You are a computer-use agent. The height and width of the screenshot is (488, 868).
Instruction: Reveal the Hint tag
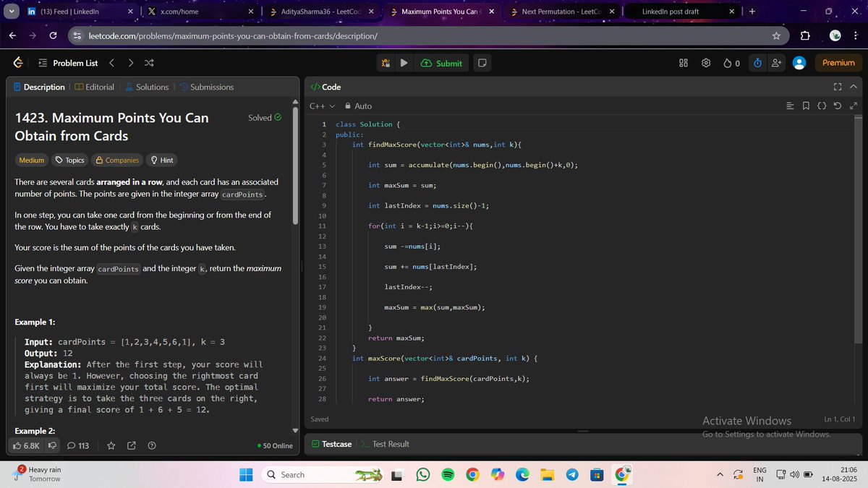pos(161,160)
